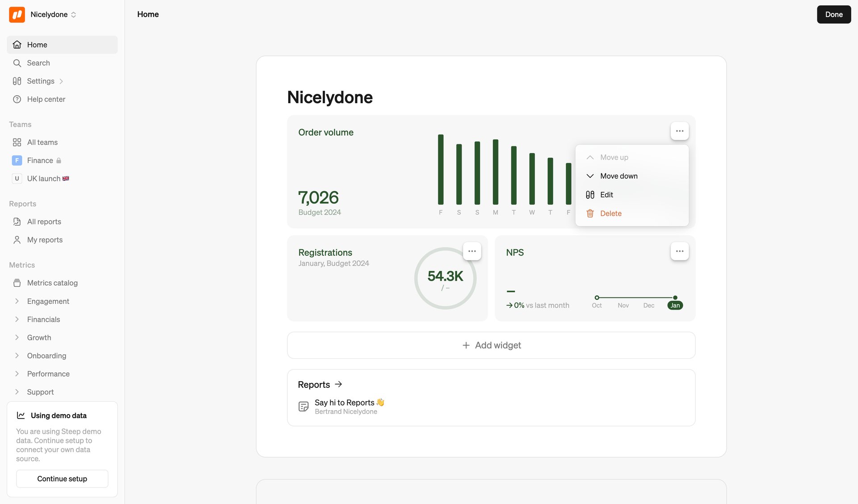This screenshot has height=504, width=858.
Task: Open Search from the sidebar
Action: pos(38,63)
